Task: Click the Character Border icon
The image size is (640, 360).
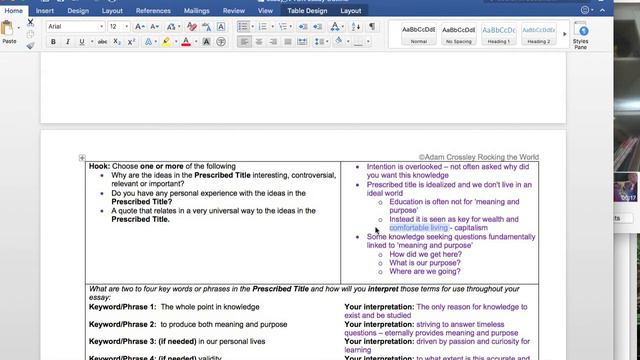Action: tap(221, 27)
